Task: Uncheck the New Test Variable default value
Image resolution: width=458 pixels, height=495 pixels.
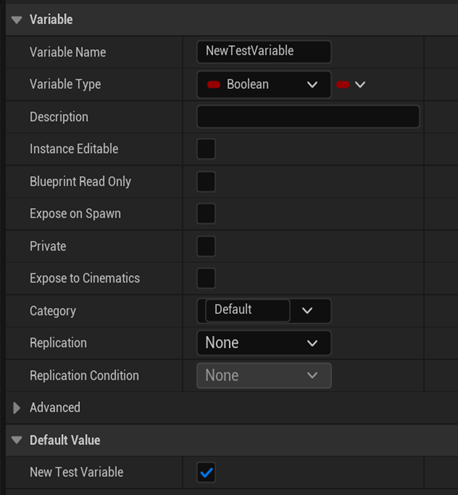Action: [x=206, y=472]
